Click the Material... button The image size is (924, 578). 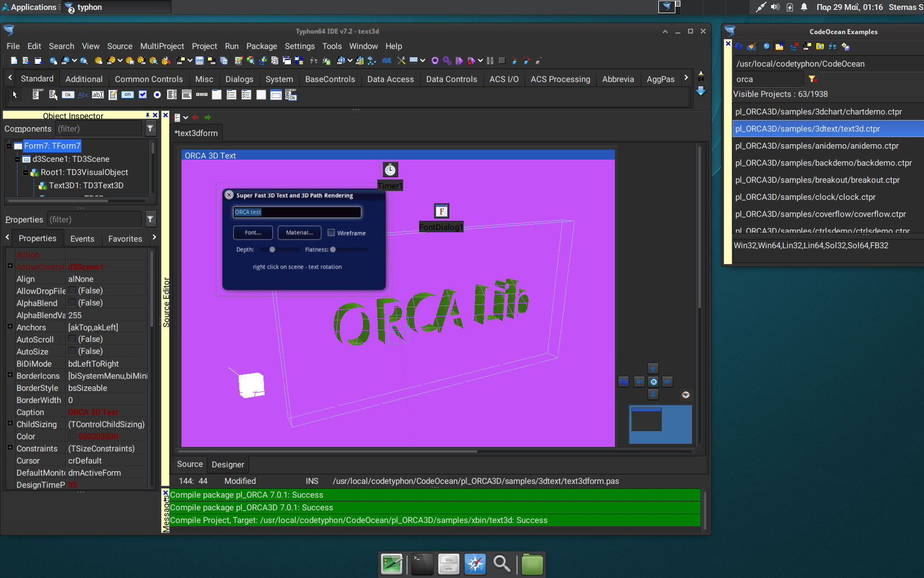coord(299,233)
